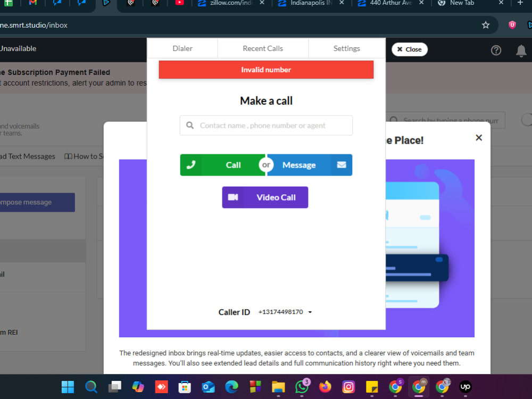This screenshot has height=399, width=532.
Task: Open Task View on the taskbar
Action: [115, 387]
